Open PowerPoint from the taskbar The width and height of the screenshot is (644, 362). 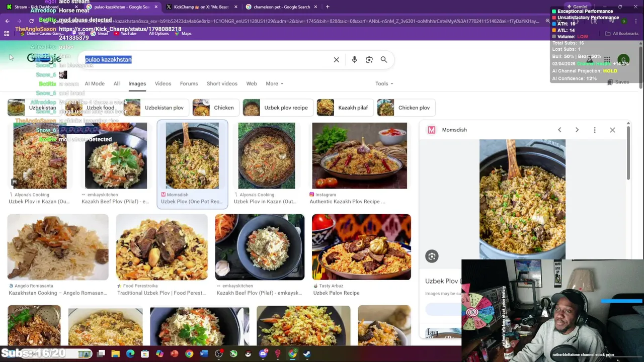(x=174, y=354)
